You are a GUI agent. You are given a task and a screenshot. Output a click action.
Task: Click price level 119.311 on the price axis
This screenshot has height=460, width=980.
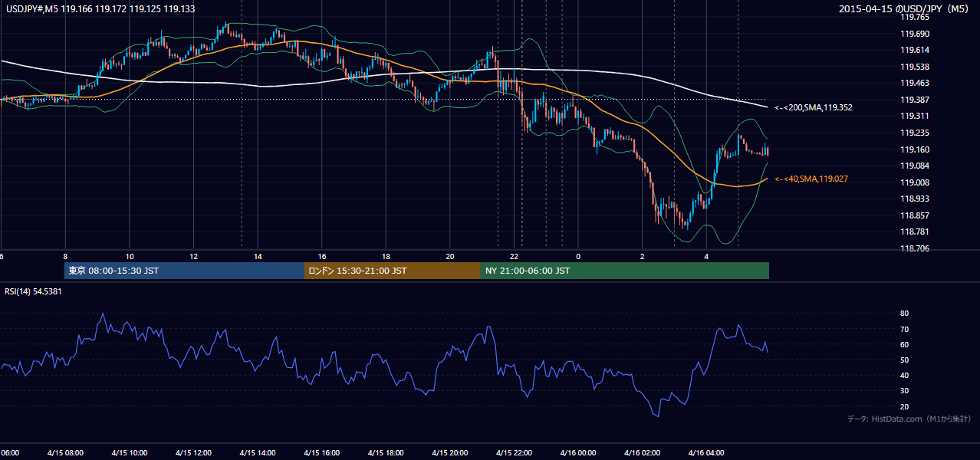pyautogui.click(x=915, y=117)
